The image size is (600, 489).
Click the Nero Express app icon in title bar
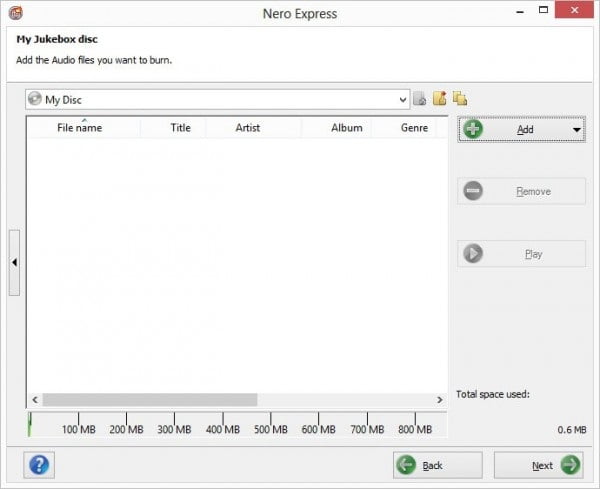pyautogui.click(x=14, y=13)
